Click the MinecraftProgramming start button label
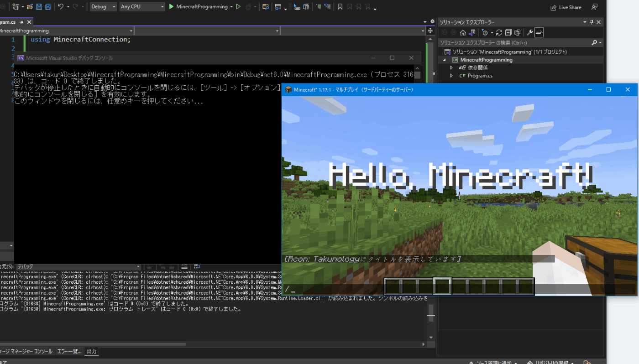 [202, 7]
